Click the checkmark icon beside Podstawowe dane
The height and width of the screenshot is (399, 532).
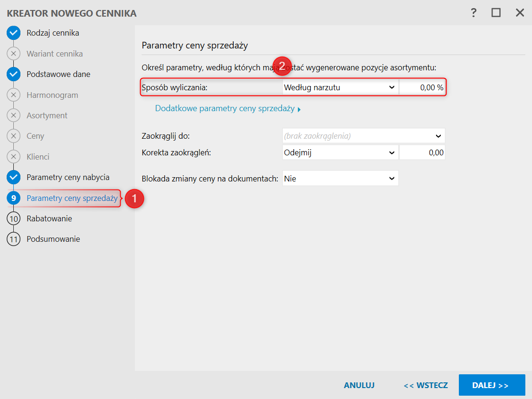13,74
